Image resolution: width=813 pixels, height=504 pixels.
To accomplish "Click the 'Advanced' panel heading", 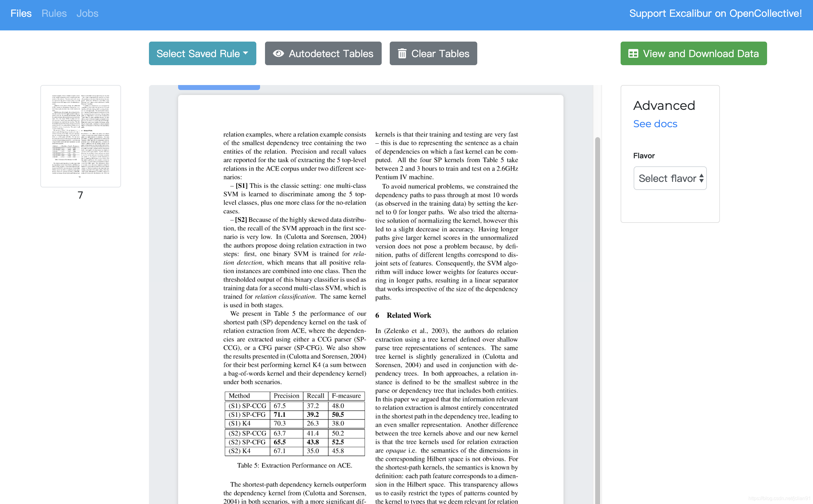I will click(x=664, y=105).
